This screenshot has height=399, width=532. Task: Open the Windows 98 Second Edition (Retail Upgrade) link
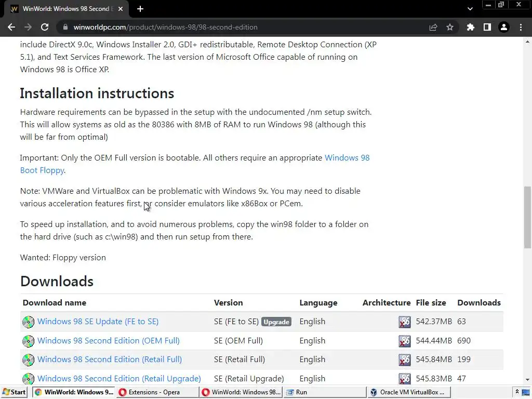(119, 379)
